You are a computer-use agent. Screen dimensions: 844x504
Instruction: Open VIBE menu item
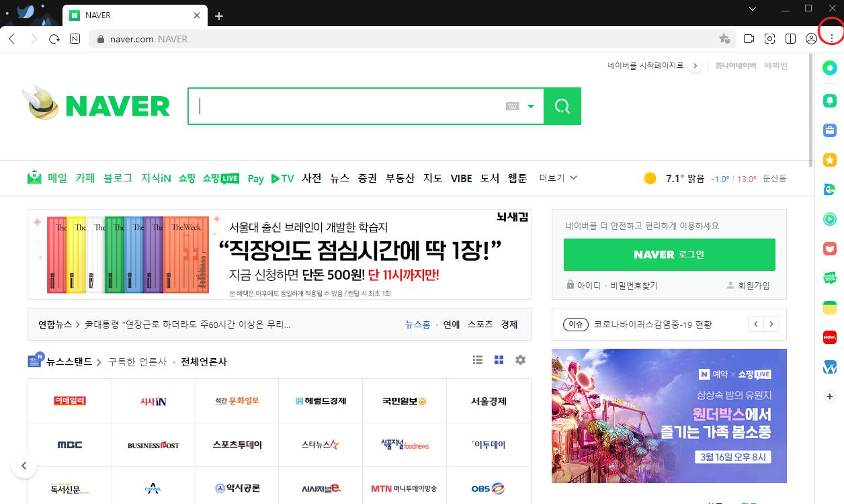coord(461,178)
